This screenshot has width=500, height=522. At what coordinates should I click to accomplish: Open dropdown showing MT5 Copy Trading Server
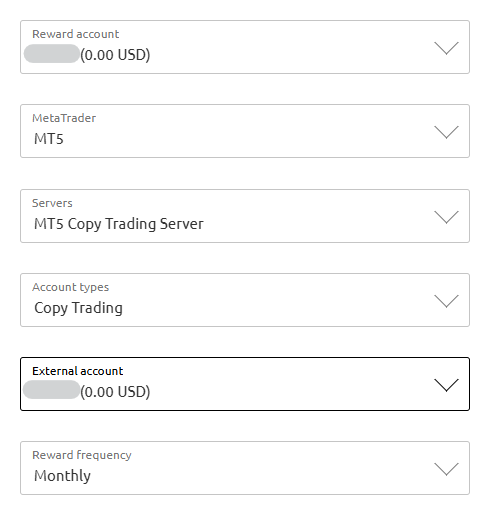point(245,216)
